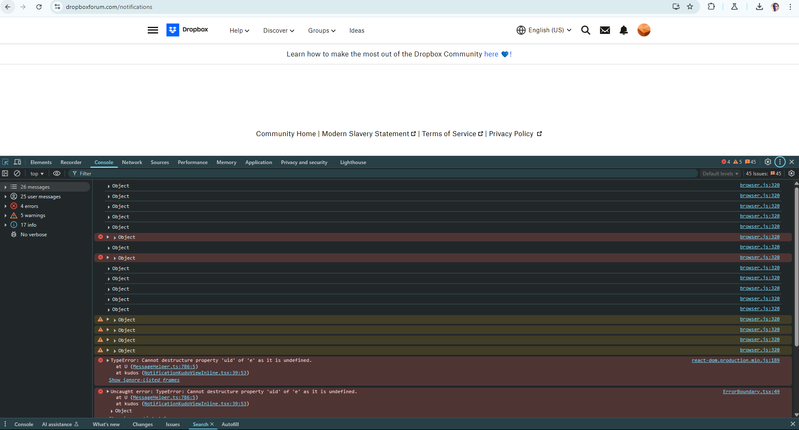Toggle the console sidebar panel
The height and width of the screenshot is (430, 799).
[6, 173]
